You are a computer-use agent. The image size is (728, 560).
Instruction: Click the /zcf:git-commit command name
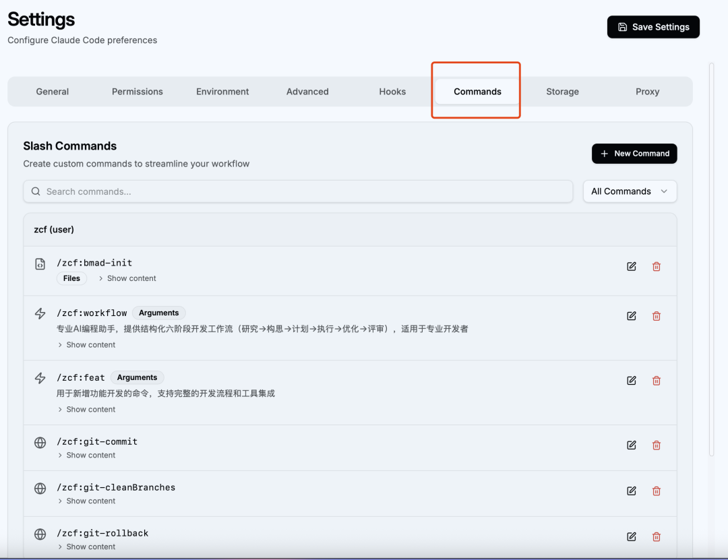[97, 441]
